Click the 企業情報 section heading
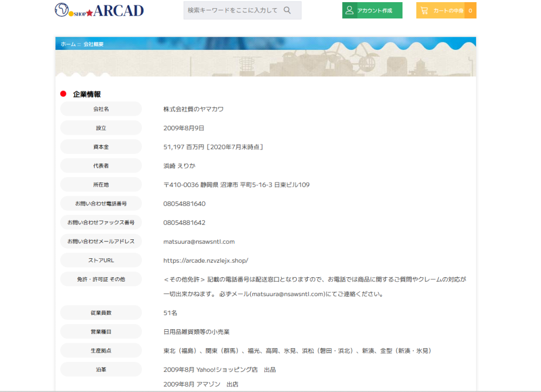The width and height of the screenshot is (541, 392). pos(87,94)
